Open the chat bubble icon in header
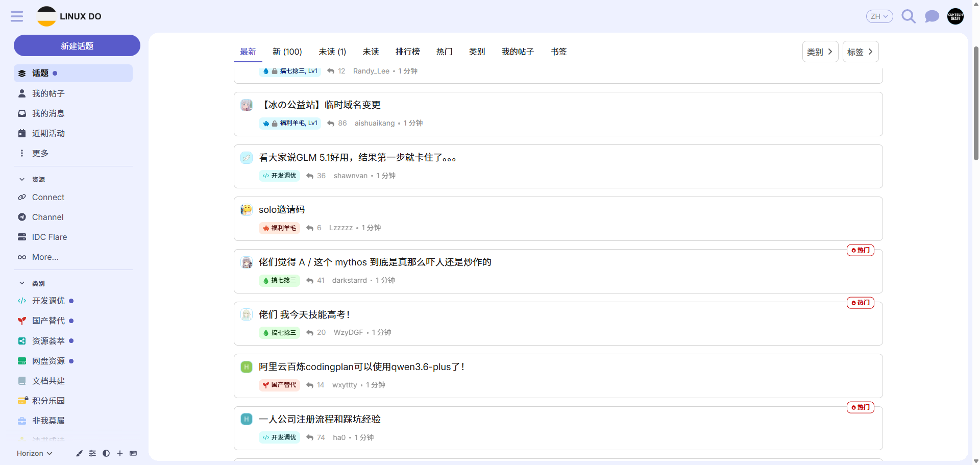Screen dimensions: 980x465 pos(932,16)
